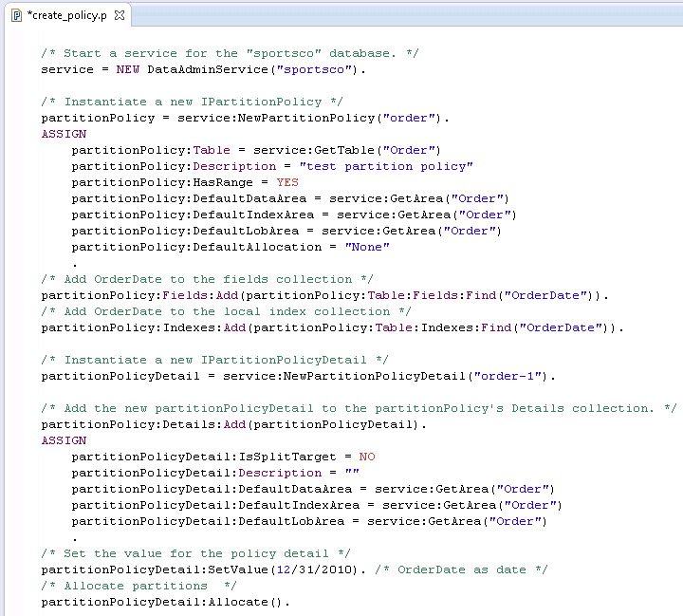The height and width of the screenshot is (616, 683).
Task: Click the Details collection comment line
Action: [x=359, y=408]
